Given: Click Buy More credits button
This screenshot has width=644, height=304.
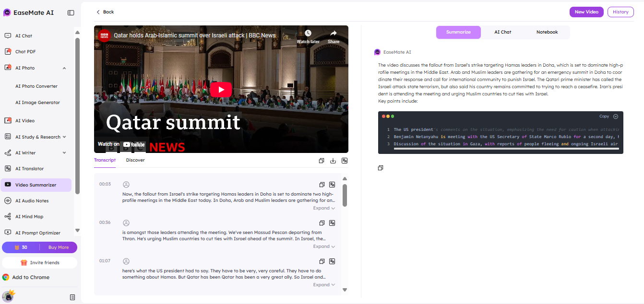Looking at the screenshot, I should click(59, 247).
